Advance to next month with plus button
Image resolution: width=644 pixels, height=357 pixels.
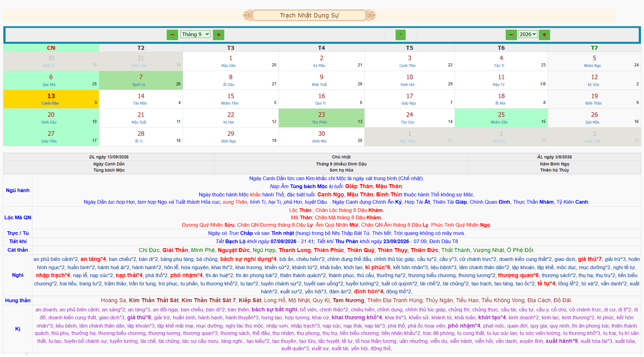click(x=219, y=35)
